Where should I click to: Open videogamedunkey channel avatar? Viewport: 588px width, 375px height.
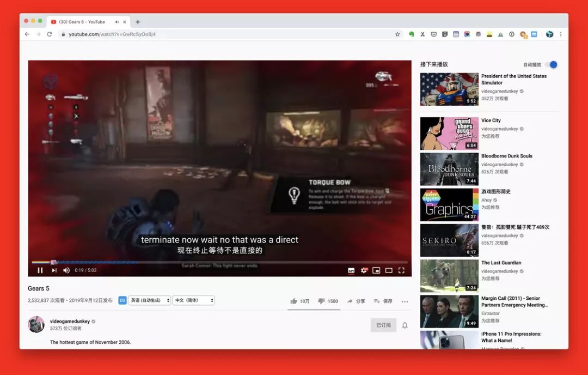pos(36,324)
